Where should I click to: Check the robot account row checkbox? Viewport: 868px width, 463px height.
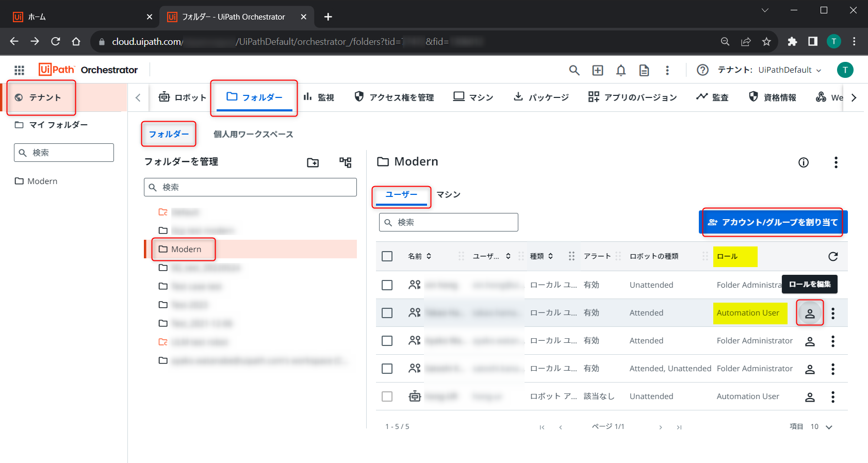(387, 396)
